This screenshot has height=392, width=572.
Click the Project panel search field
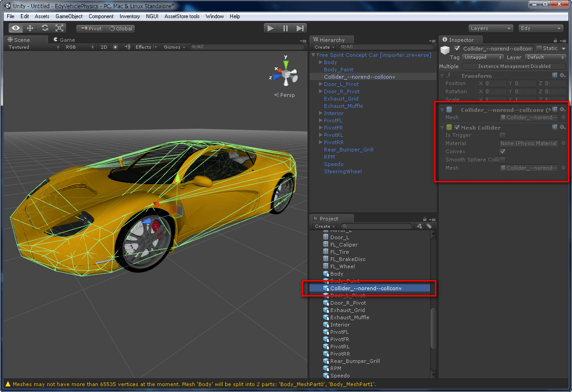click(376, 226)
